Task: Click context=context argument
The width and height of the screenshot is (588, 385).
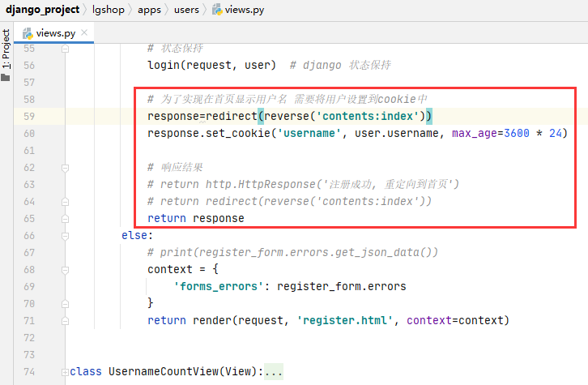Action: click(x=454, y=320)
